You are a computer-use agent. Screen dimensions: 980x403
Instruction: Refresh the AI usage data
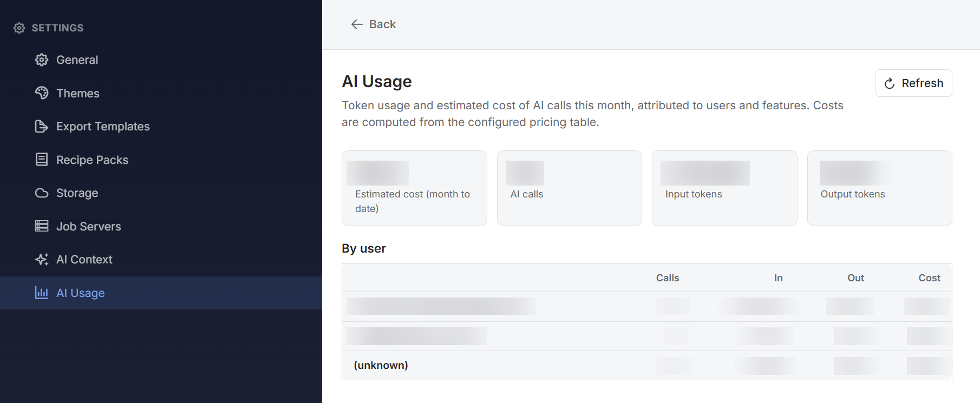[913, 83]
